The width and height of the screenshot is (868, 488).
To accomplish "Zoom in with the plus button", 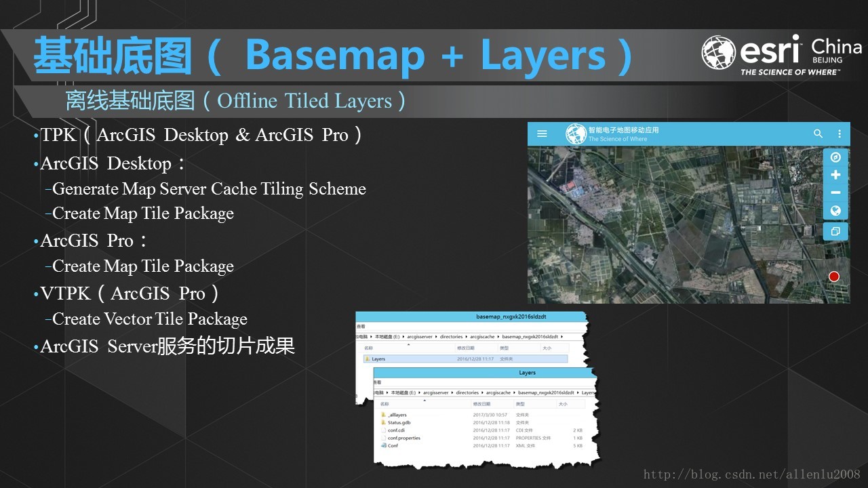I will tap(835, 175).
